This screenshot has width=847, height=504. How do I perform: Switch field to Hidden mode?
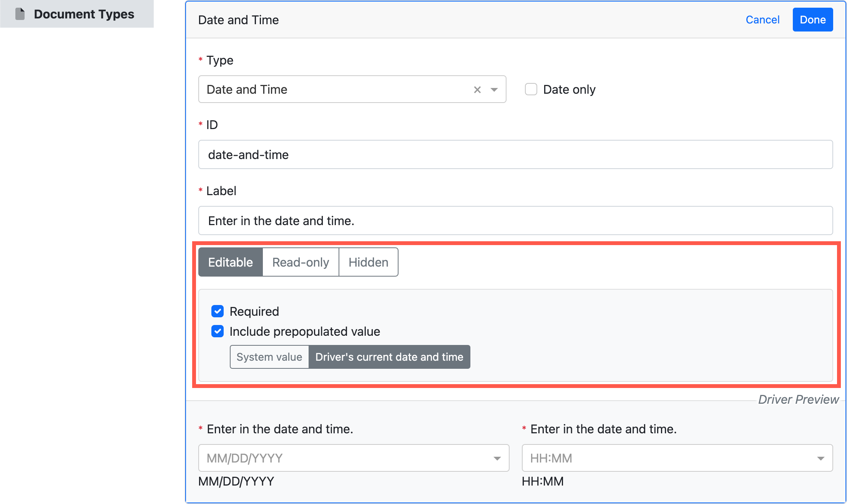click(368, 262)
